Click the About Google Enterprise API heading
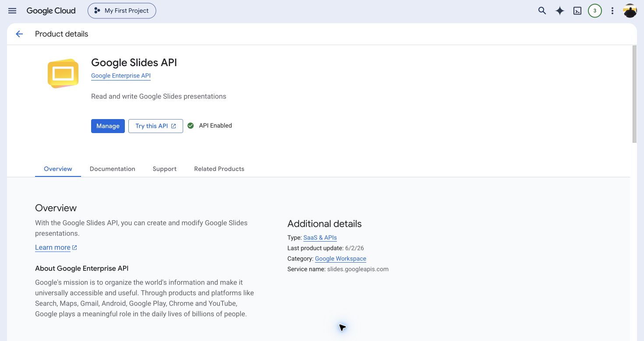644x341 pixels. coord(81,268)
